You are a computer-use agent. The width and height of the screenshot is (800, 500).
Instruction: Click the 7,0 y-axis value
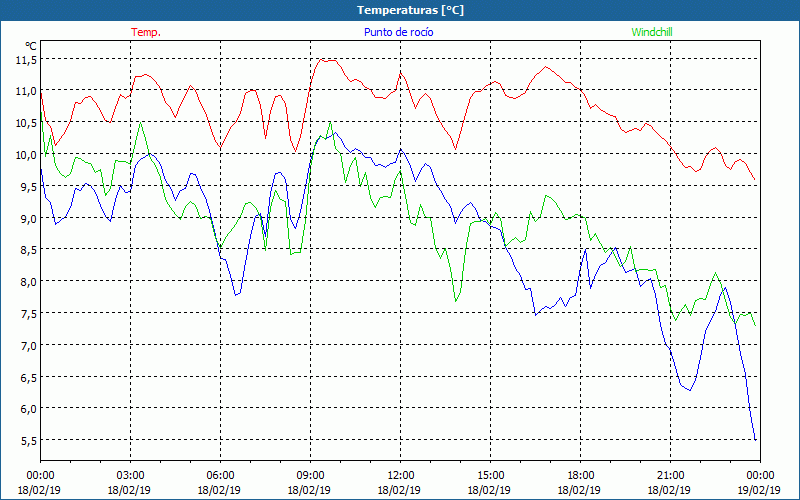point(29,346)
